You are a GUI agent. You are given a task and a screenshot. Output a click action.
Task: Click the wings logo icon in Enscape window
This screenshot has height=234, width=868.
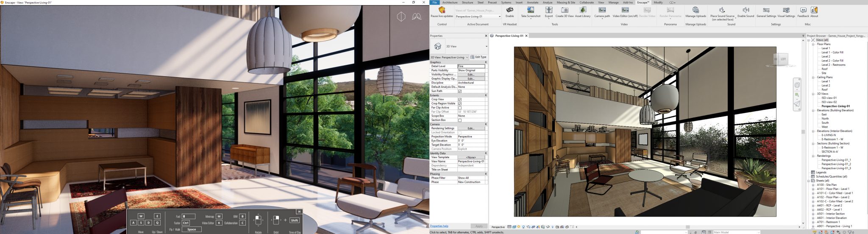417,17
